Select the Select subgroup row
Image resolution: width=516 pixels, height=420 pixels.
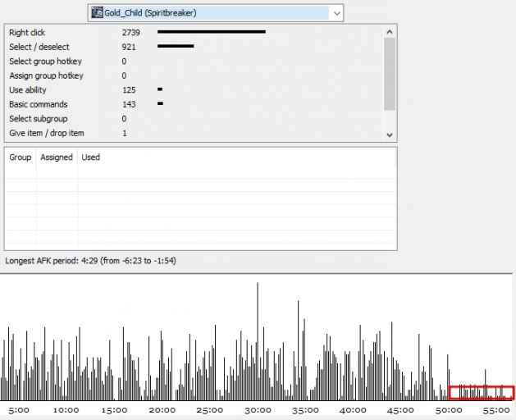point(194,119)
